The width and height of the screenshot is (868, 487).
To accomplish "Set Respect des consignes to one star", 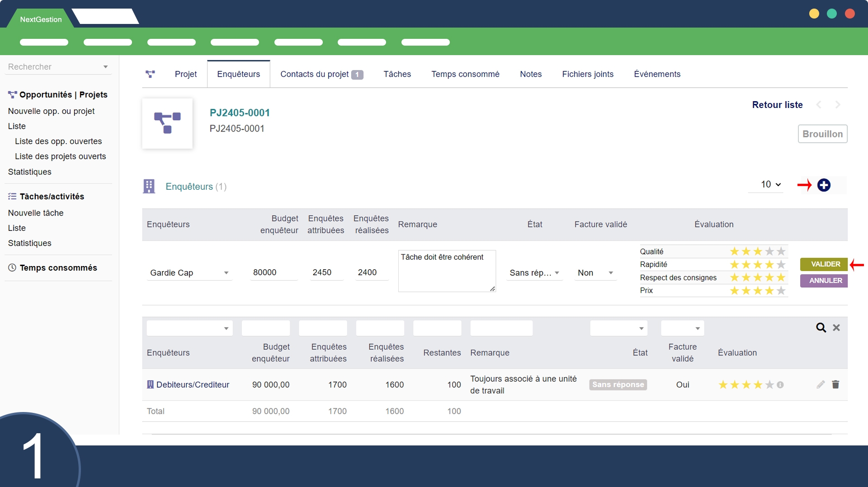I will tap(734, 278).
